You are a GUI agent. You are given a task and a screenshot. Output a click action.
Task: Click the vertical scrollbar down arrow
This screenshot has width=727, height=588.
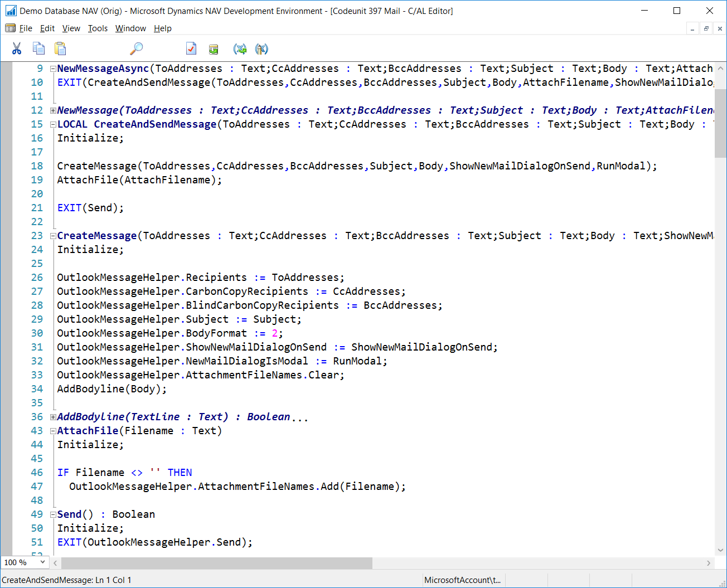click(x=720, y=550)
